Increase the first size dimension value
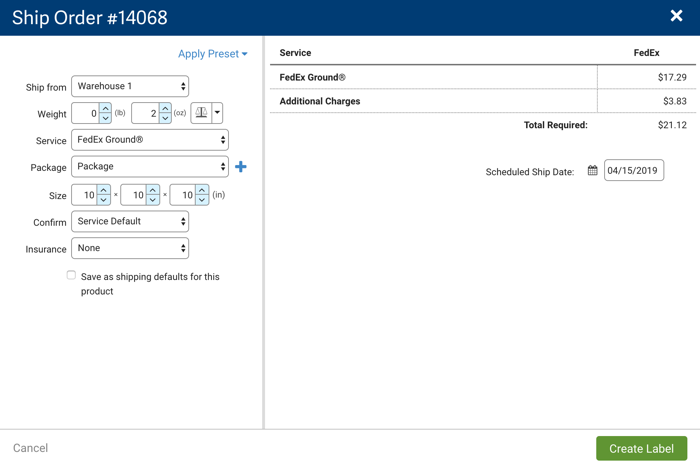The width and height of the screenshot is (700, 466). click(104, 190)
